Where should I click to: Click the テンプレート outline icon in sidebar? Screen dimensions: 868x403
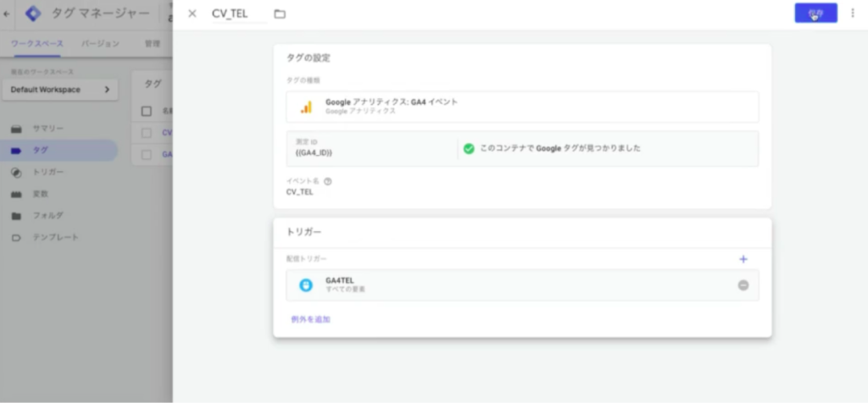point(17,238)
